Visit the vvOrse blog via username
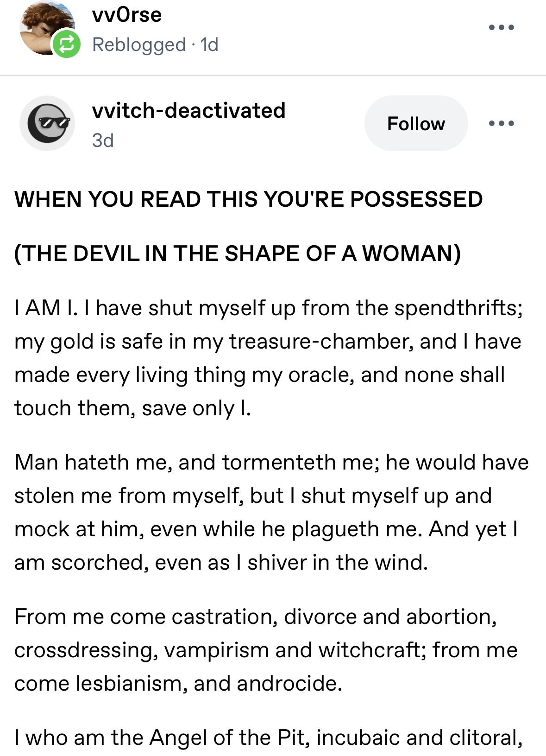This screenshot has width=546, height=756. pos(127,14)
